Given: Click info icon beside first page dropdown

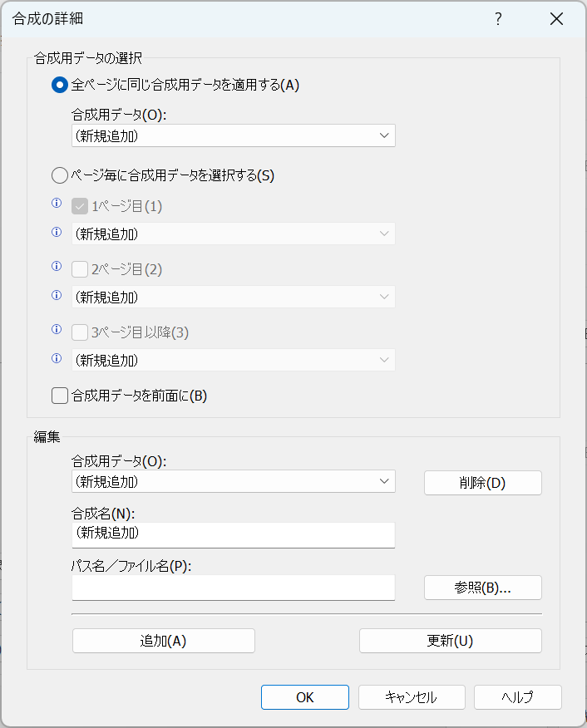Looking at the screenshot, I should (x=57, y=232).
